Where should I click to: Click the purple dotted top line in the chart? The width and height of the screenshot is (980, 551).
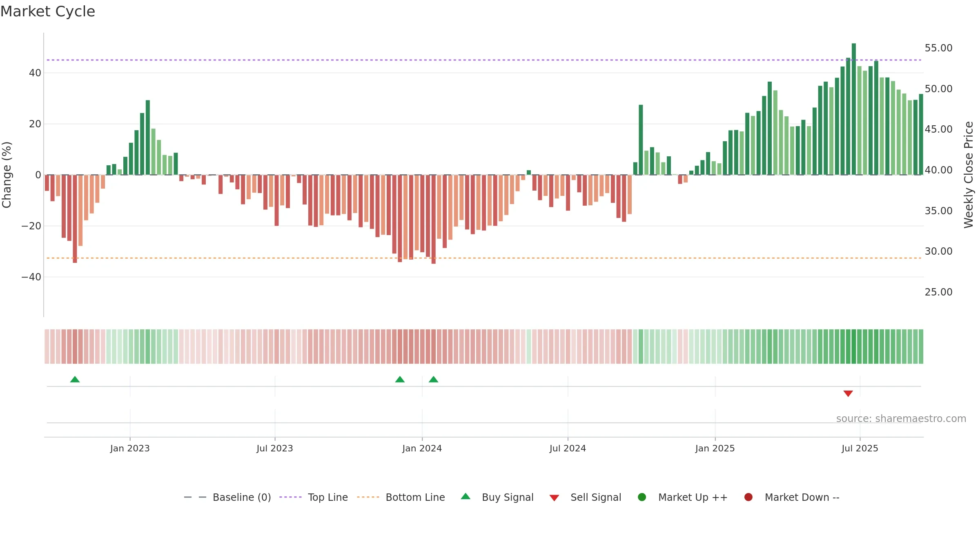(x=484, y=60)
